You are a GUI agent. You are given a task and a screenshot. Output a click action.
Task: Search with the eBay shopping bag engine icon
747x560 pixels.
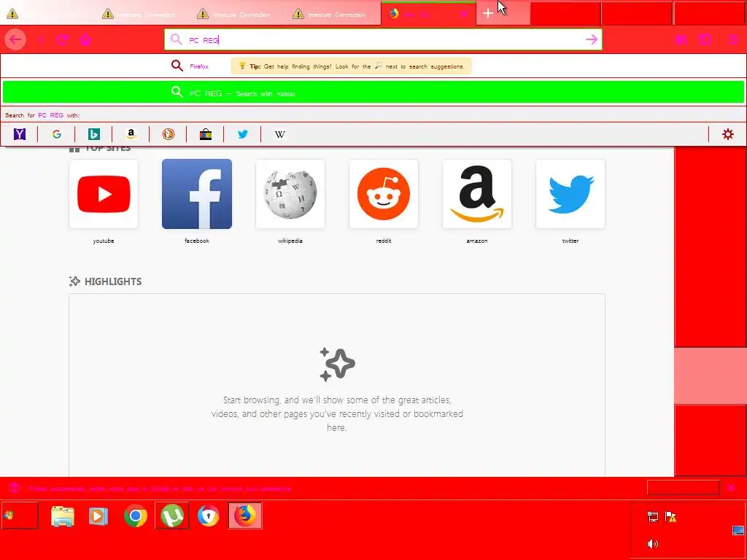pos(205,134)
